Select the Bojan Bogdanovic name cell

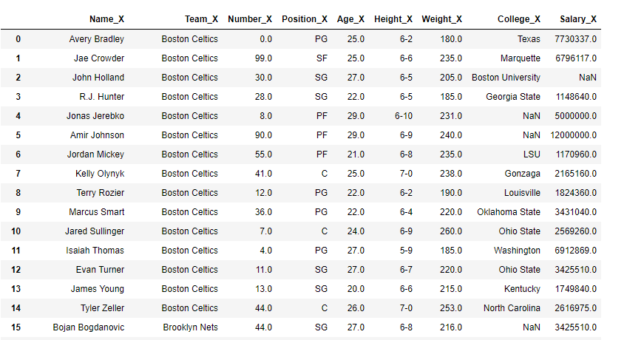pyautogui.click(x=89, y=327)
